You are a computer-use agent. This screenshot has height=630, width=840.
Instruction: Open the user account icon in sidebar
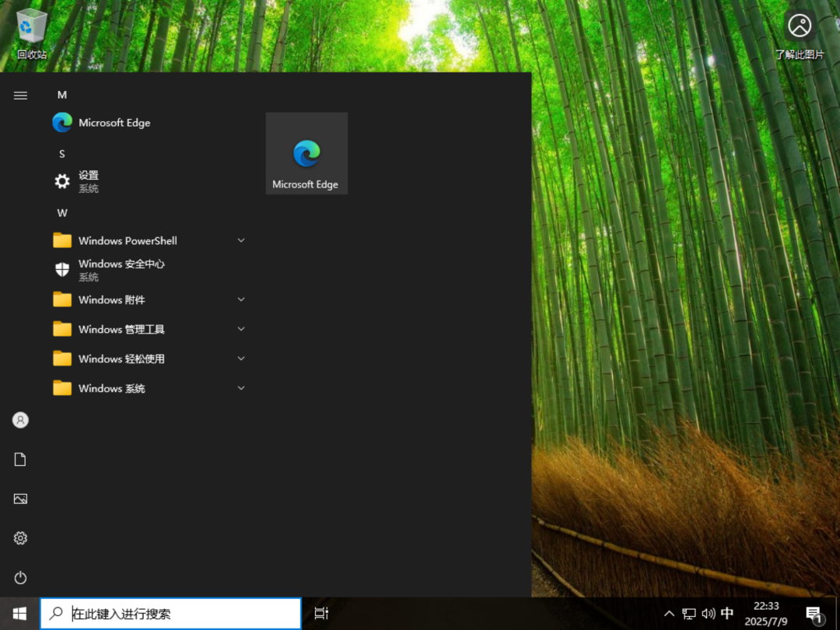pos(20,420)
